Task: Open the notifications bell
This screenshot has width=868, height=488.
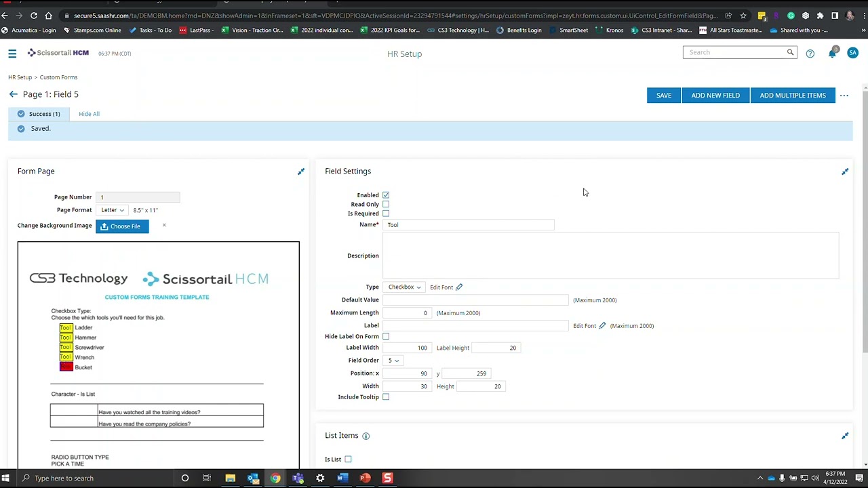Action: tap(832, 54)
